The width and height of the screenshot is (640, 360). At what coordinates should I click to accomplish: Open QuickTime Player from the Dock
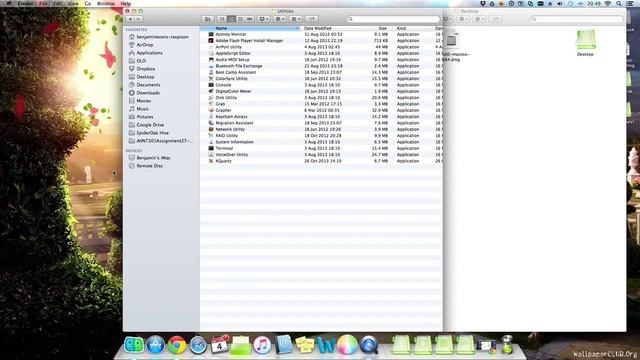[x=369, y=345]
